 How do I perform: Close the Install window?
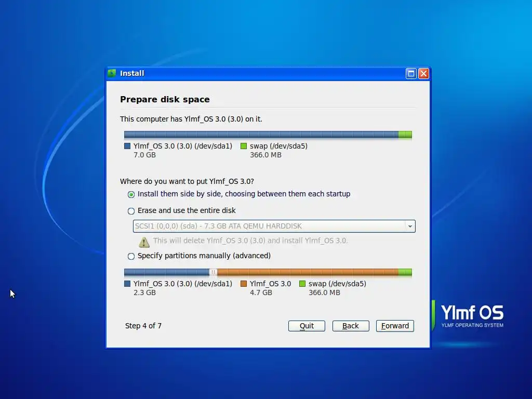click(423, 73)
